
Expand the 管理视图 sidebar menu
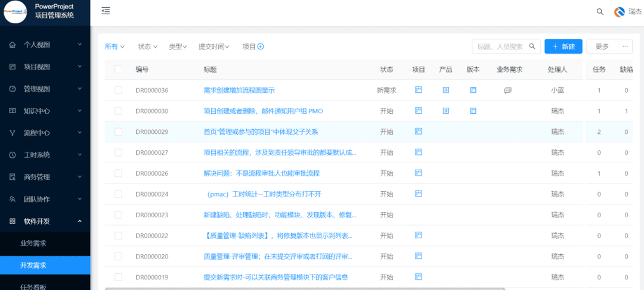coord(45,89)
